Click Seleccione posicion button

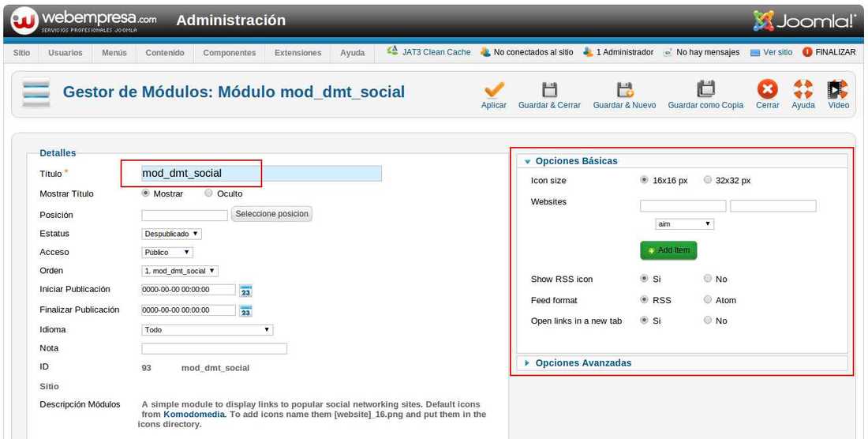[271, 214]
